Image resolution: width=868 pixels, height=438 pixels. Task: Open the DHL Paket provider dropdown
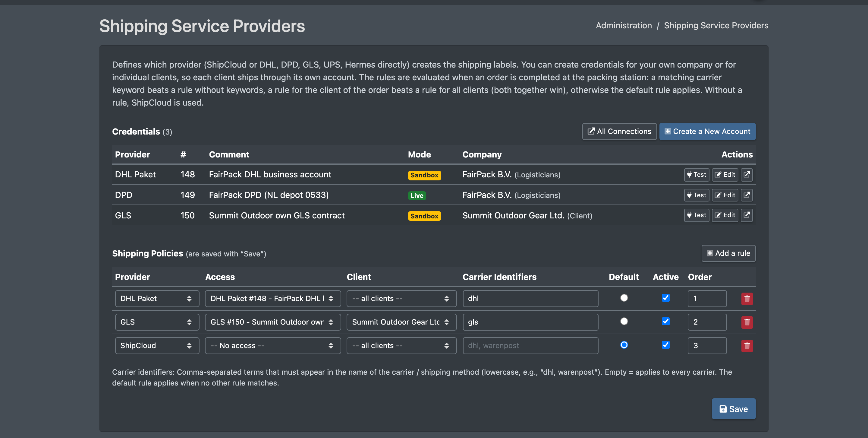(157, 298)
